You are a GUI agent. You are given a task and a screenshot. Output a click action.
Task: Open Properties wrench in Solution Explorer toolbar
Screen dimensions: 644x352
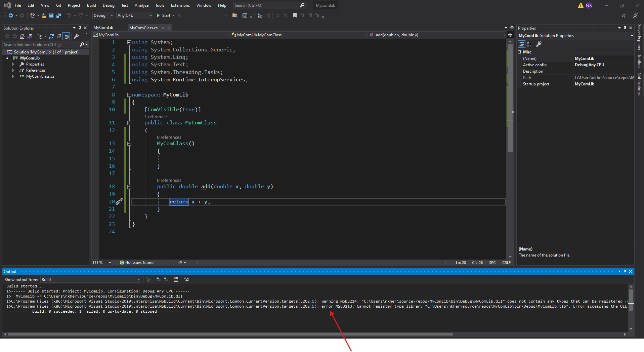coord(76,36)
